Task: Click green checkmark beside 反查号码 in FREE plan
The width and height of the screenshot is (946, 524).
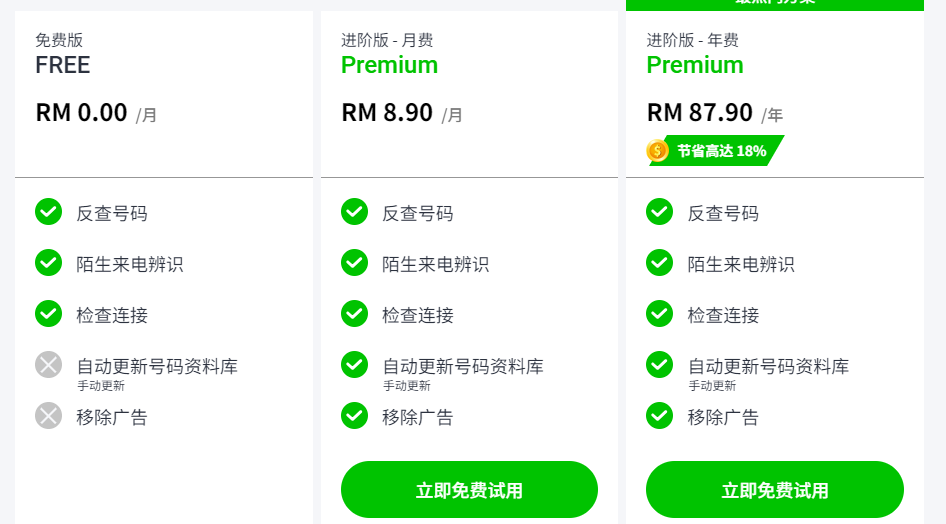Action: [49, 212]
